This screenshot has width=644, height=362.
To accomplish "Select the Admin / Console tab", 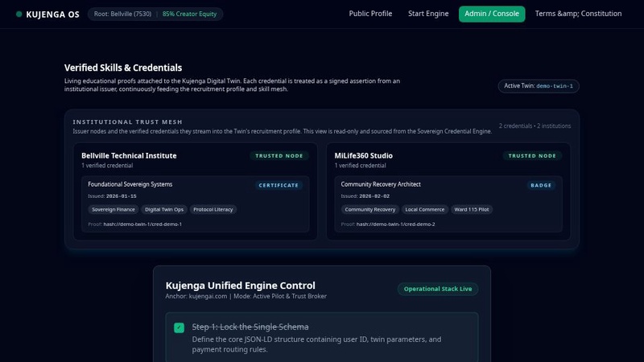I will [492, 14].
